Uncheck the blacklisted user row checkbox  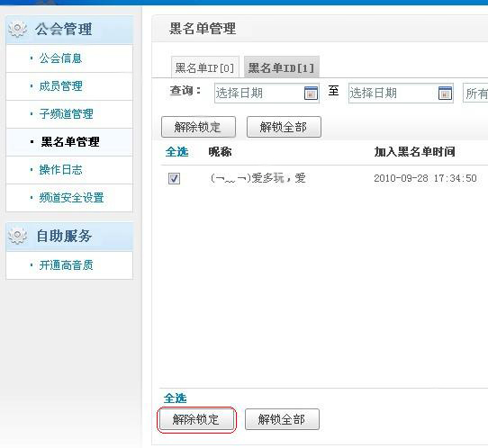pyautogui.click(x=174, y=178)
